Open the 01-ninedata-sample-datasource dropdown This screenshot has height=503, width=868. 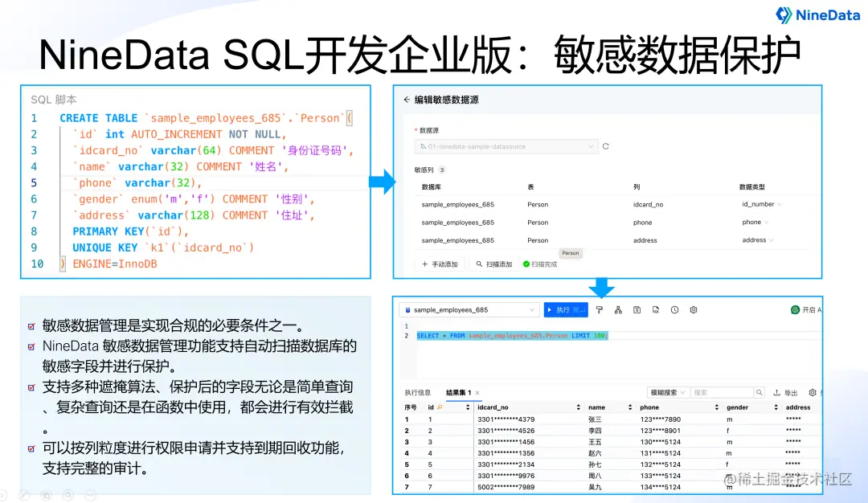coord(506,146)
